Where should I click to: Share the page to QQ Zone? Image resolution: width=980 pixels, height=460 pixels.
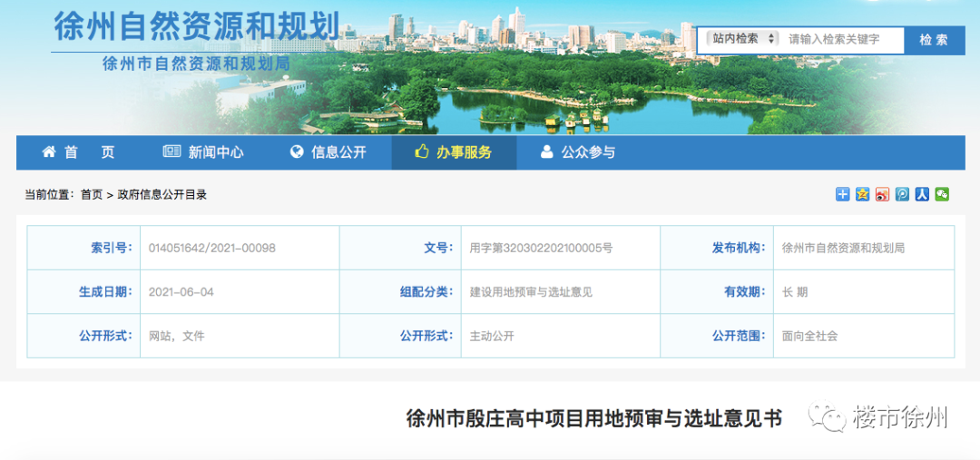[863, 194]
